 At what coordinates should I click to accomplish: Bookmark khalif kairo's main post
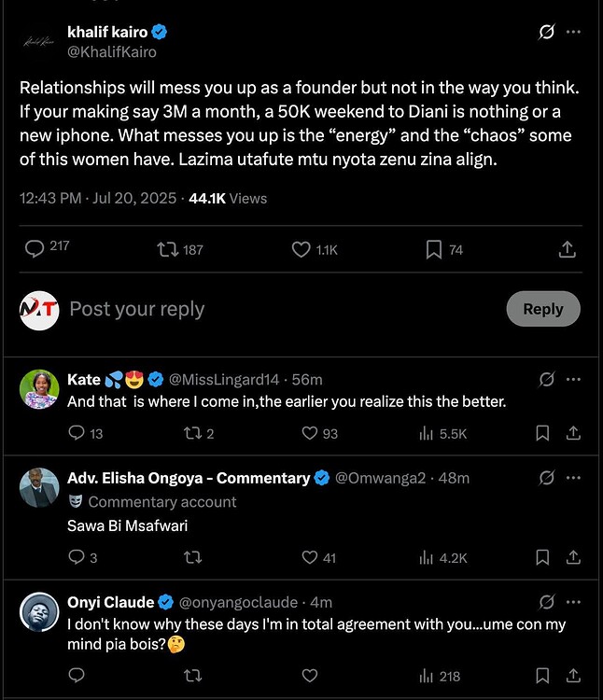pos(434,249)
